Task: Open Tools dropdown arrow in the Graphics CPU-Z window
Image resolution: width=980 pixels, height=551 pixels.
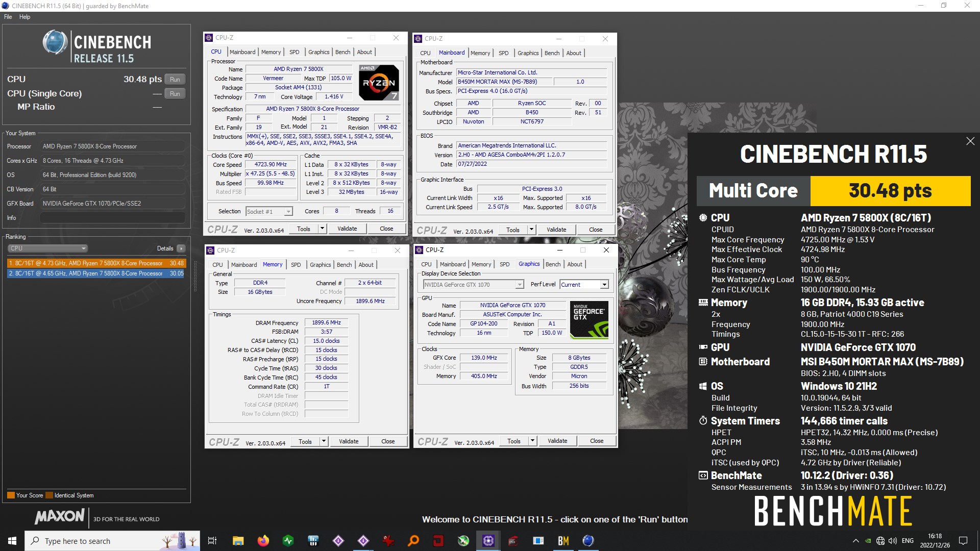Action: click(x=532, y=441)
